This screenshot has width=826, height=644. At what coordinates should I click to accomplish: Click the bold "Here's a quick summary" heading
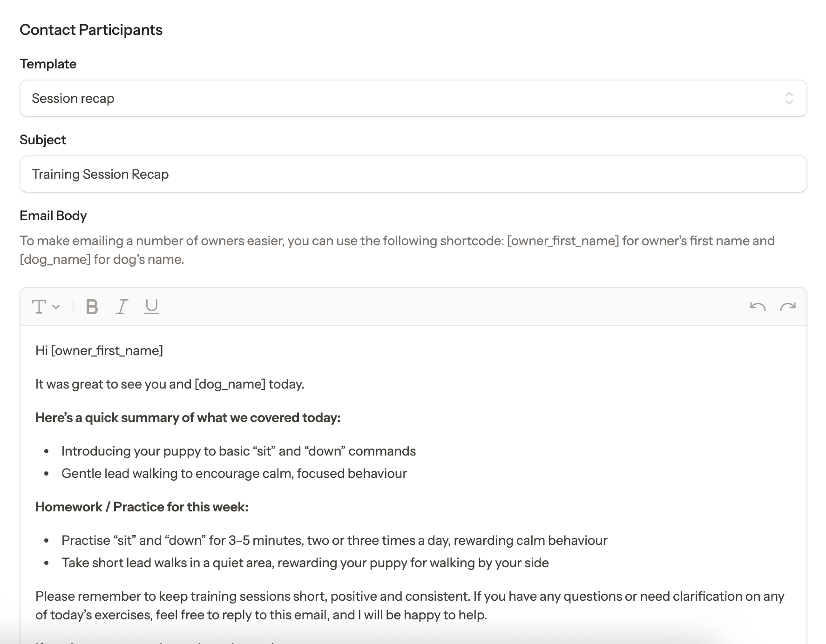tap(188, 417)
